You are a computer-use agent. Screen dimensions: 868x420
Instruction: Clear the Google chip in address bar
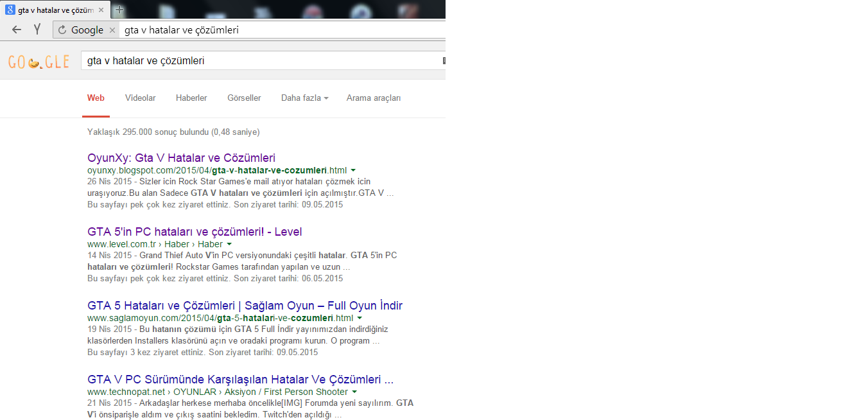[x=112, y=30]
